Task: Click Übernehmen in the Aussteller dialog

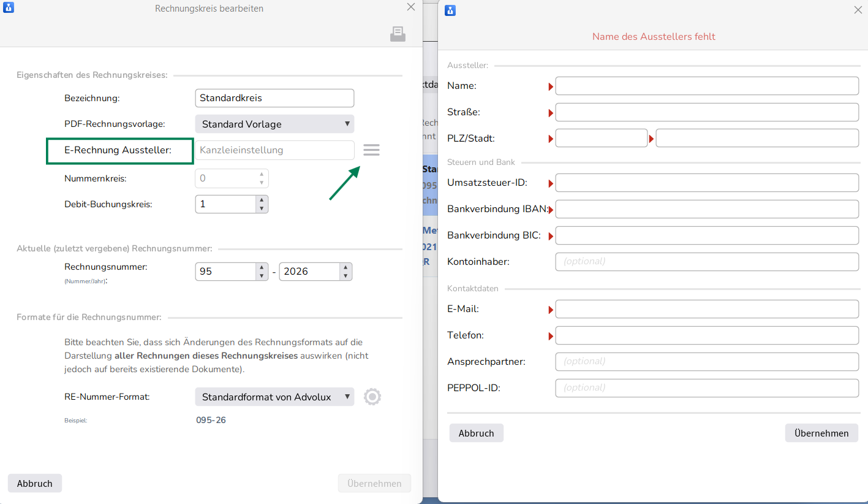Action: point(821,433)
